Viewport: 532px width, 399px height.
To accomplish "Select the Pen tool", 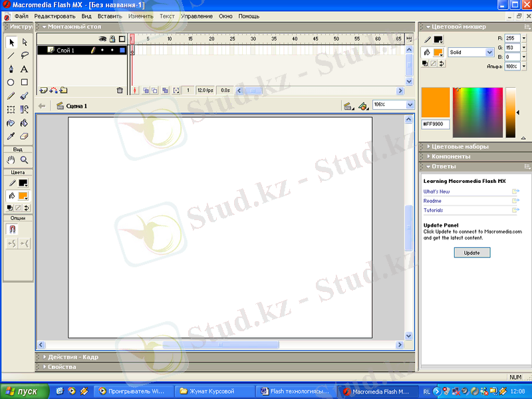I will (11, 69).
